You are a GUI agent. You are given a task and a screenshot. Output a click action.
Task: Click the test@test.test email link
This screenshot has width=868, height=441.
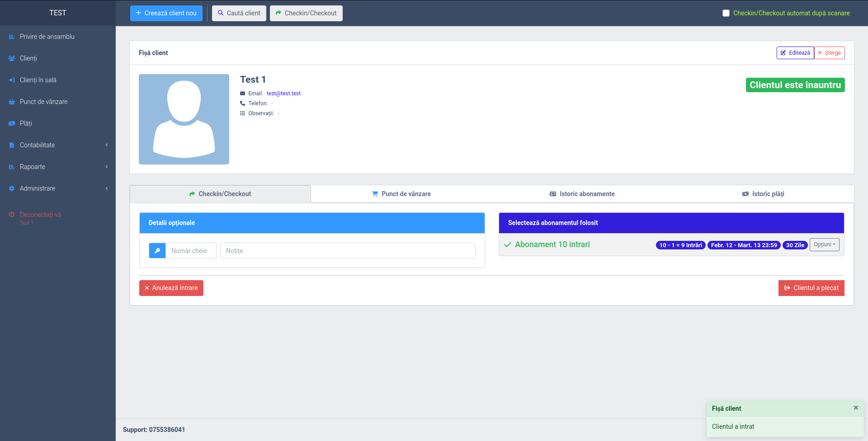(x=283, y=94)
